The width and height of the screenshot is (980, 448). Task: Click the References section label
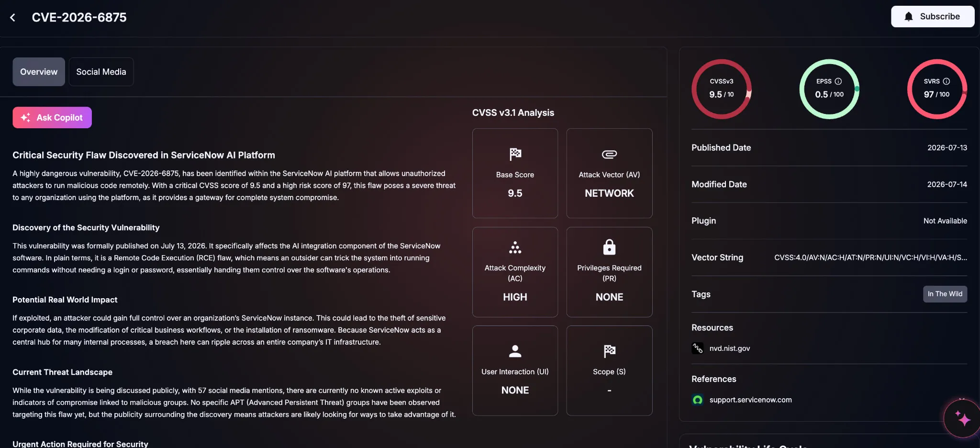[713, 379]
